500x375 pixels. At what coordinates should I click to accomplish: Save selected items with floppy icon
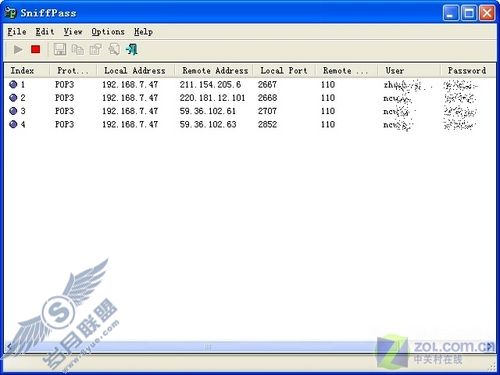60,50
